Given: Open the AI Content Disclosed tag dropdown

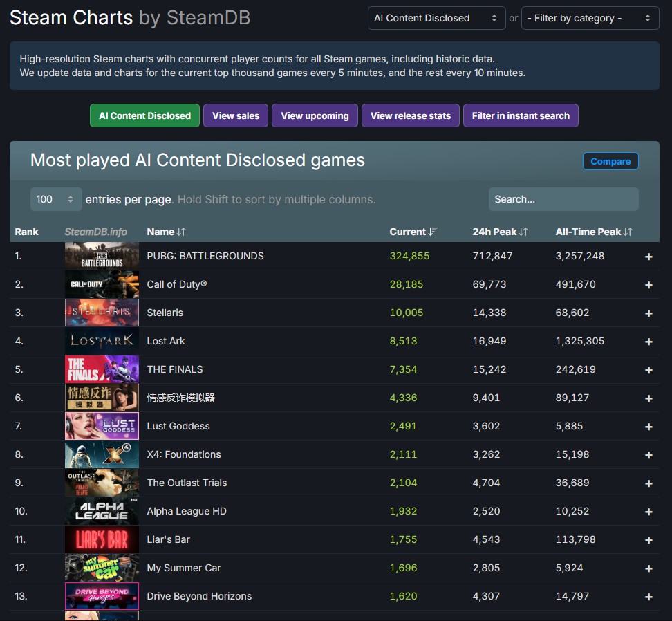Looking at the screenshot, I should pyautogui.click(x=436, y=18).
